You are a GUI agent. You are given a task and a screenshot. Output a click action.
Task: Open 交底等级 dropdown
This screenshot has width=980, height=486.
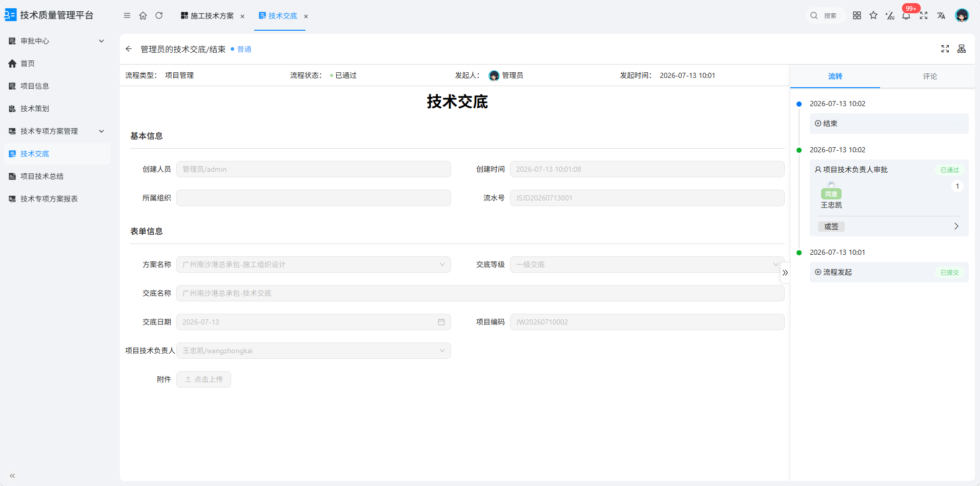[647, 265]
